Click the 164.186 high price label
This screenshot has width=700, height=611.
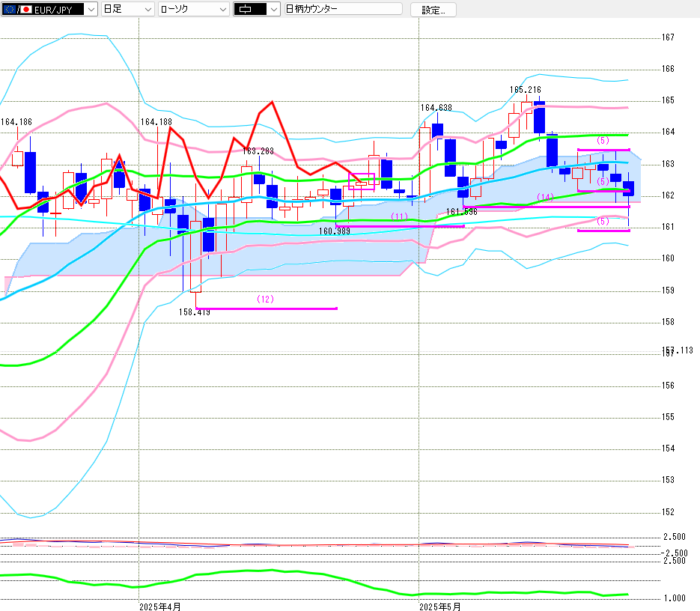pos(16,122)
